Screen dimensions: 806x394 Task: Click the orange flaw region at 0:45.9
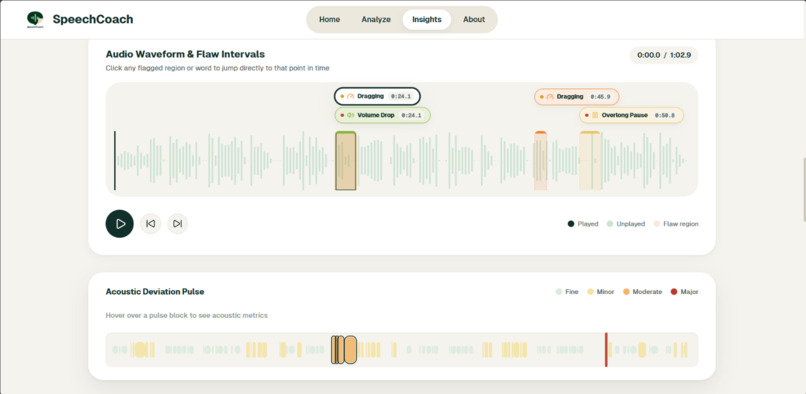pos(540,161)
